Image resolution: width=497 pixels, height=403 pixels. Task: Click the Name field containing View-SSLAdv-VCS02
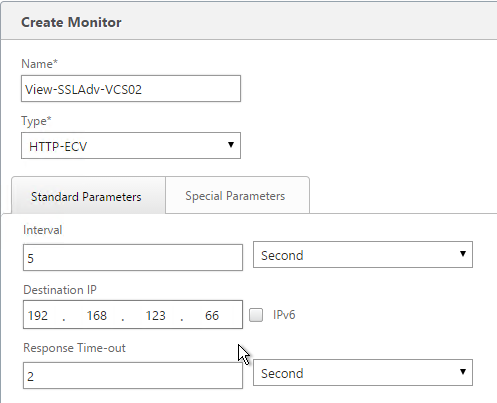click(131, 89)
